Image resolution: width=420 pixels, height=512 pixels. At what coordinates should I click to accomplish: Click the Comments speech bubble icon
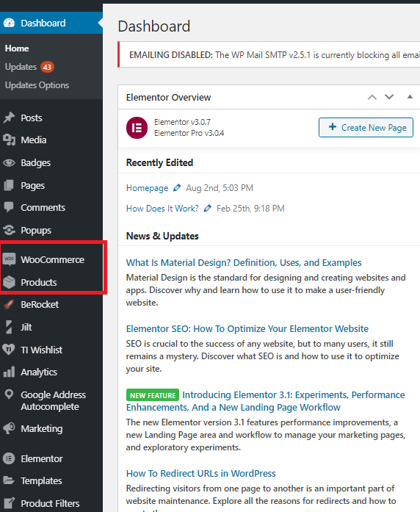pos(9,207)
